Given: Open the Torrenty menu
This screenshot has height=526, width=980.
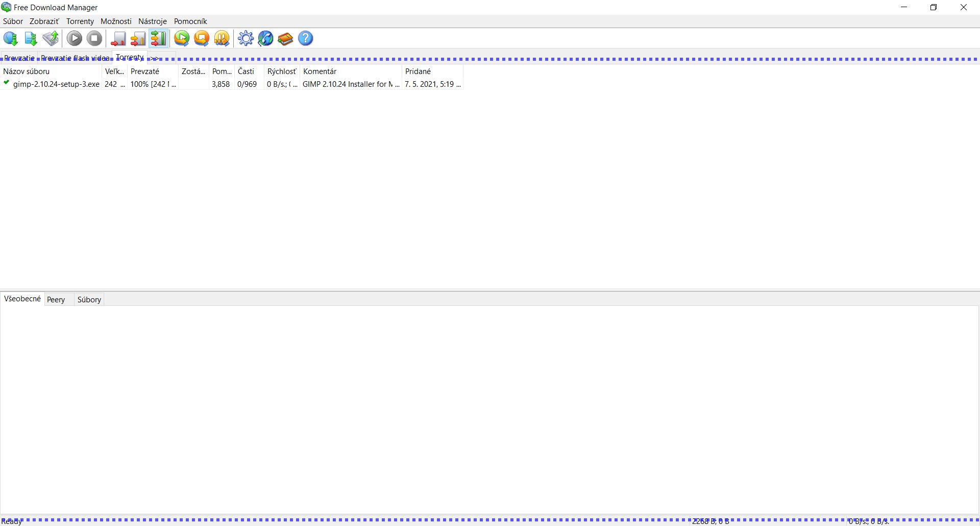Looking at the screenshot, I should coord(80,21).
